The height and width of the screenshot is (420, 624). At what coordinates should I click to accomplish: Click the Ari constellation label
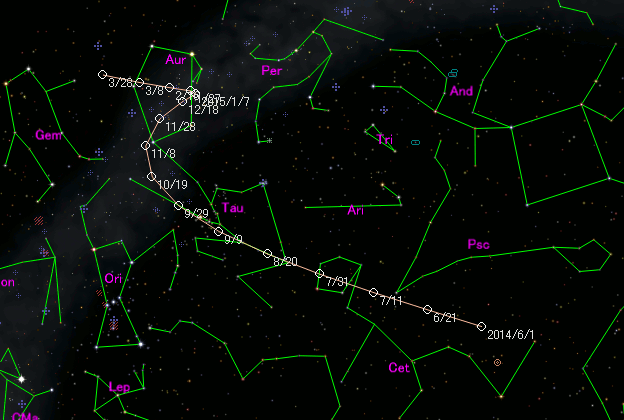[356, 211]
